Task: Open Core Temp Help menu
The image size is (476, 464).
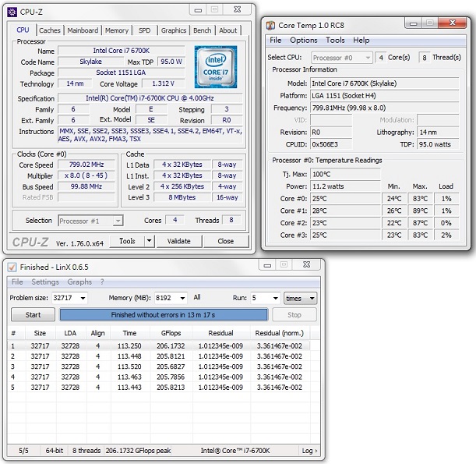Action: tap(361, 41)
